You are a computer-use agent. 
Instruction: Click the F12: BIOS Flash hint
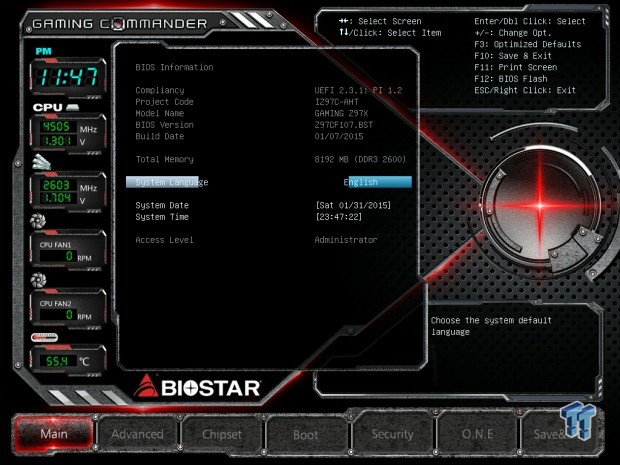tap(511, 79)
